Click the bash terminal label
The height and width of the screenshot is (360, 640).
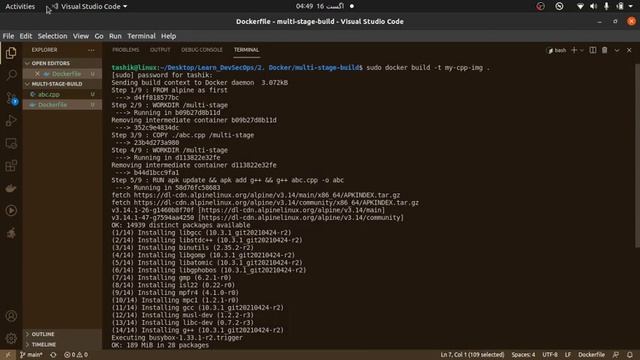[x=556, y=50]
